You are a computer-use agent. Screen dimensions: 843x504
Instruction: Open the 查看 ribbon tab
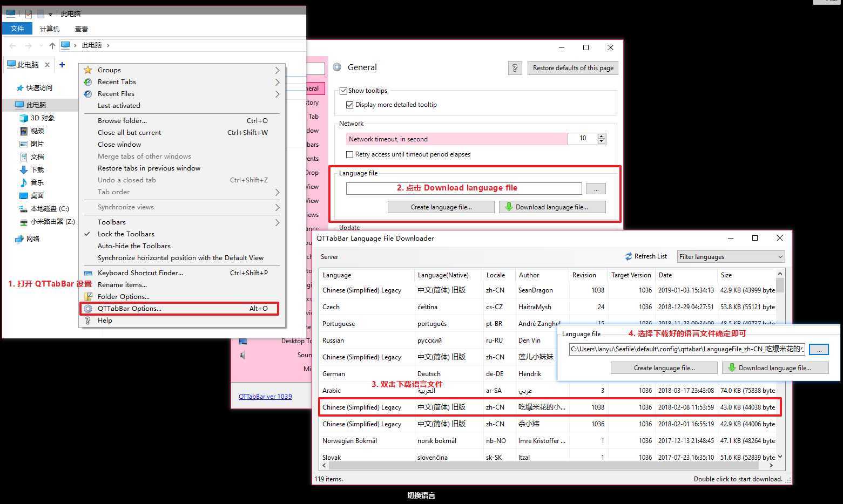click(82, 29)
